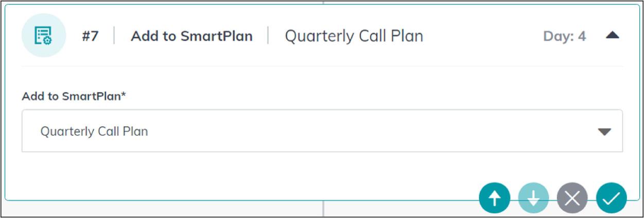Click Quarterly Call Plan text in header
644x218 pixels.
[354, 37]
